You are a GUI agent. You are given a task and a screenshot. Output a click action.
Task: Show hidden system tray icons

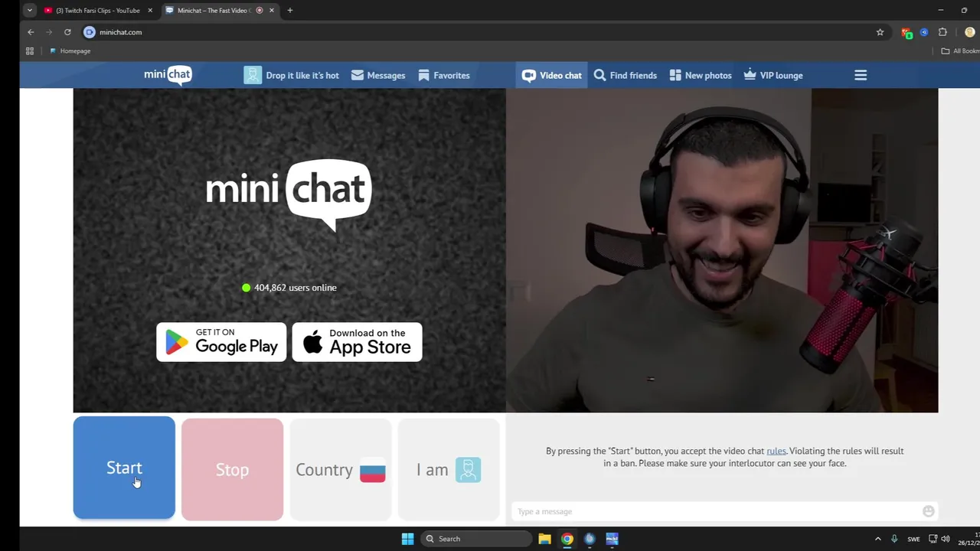click(x=878, y=539)
